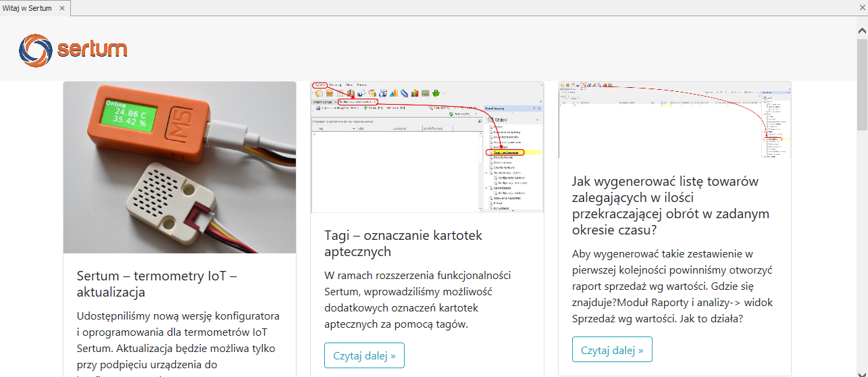Screen dimensions: 868x377
Task: Open article Sertum – termometry IoT – aktualizacja
Action: coord(156,284)
